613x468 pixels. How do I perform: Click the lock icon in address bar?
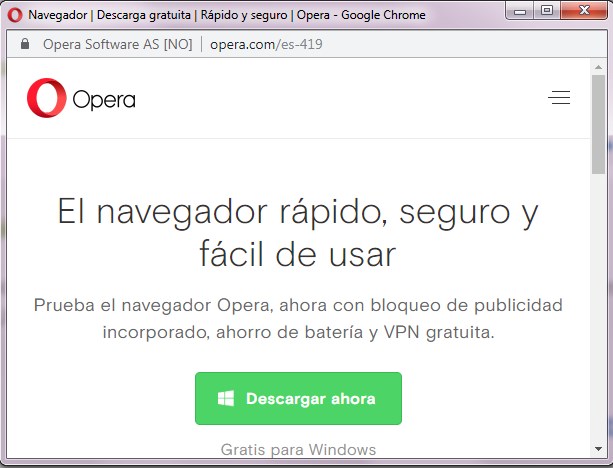25,44
